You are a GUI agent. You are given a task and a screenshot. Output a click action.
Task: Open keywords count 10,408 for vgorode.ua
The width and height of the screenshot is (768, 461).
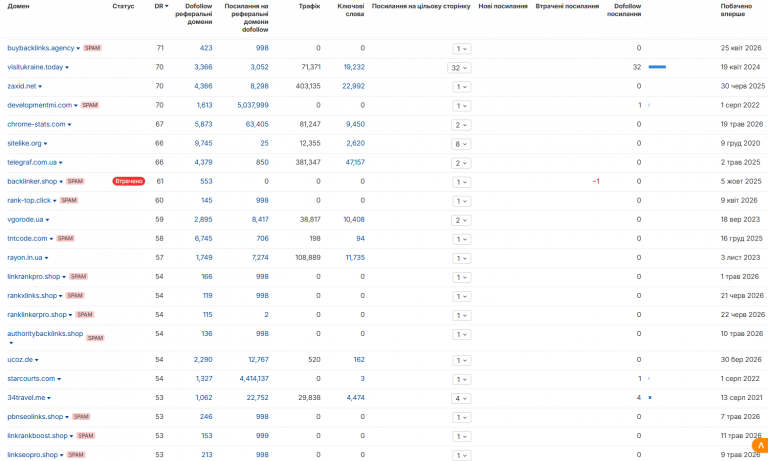click(354, 219)
